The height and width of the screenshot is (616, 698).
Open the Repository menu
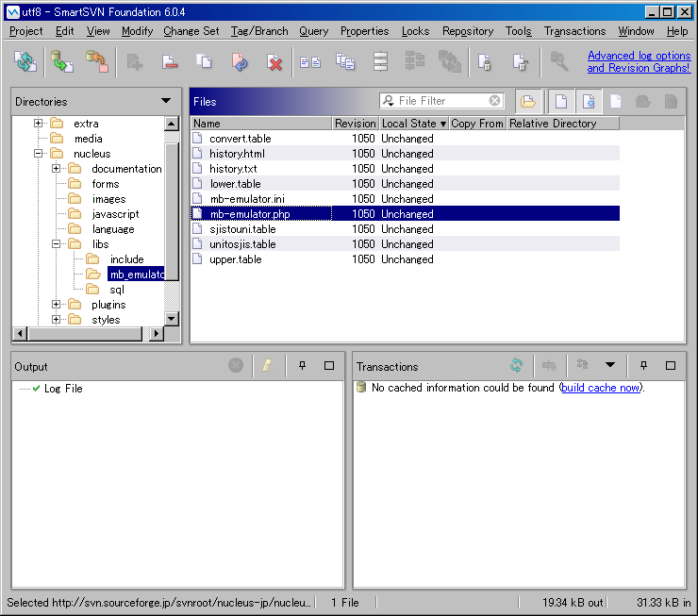[x=467, y=31]
